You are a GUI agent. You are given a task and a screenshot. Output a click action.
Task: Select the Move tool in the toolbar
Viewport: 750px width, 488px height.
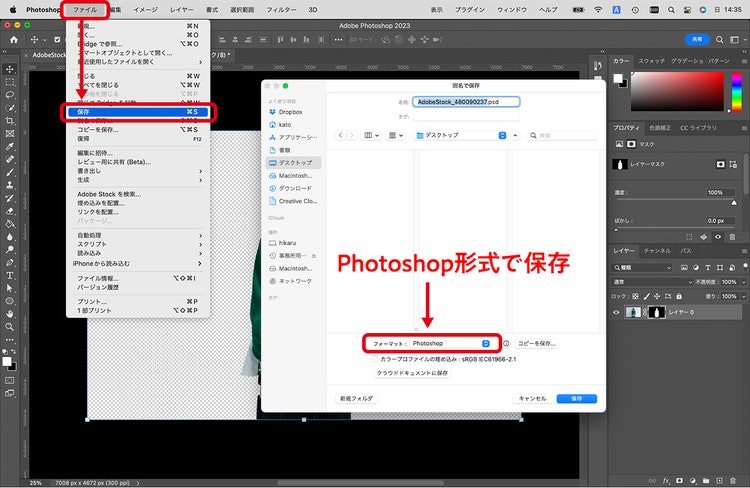pyautogui.click(x=10, y=69)
